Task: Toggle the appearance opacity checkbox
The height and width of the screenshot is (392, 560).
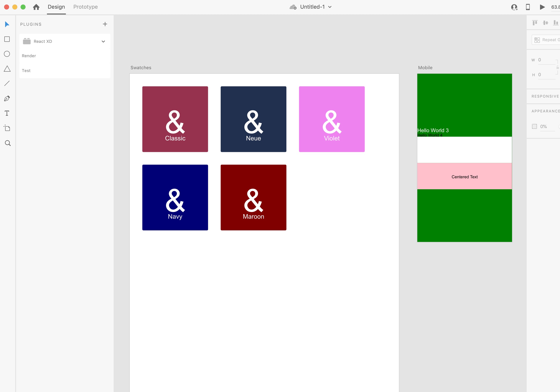Action: point(534,126)
